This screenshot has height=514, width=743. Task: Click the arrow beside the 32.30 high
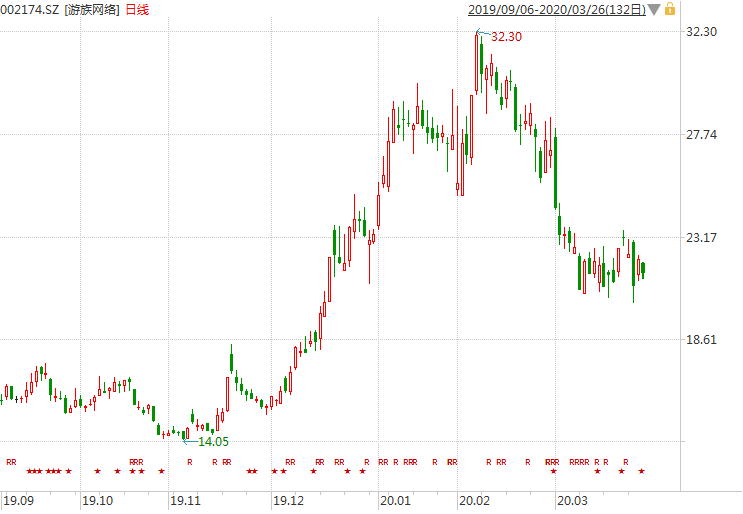[x=482, y=35]
